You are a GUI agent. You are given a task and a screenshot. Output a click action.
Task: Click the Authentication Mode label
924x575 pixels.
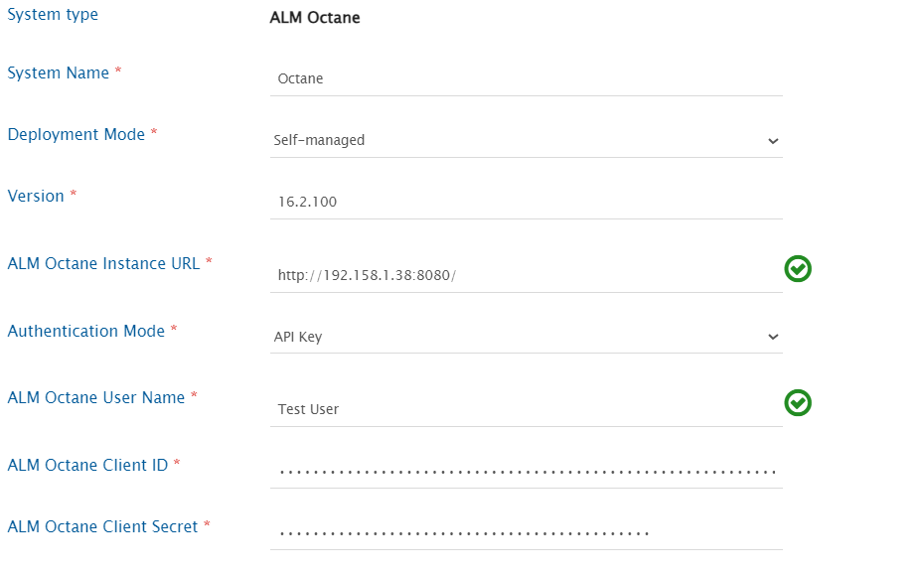point(86,331)
